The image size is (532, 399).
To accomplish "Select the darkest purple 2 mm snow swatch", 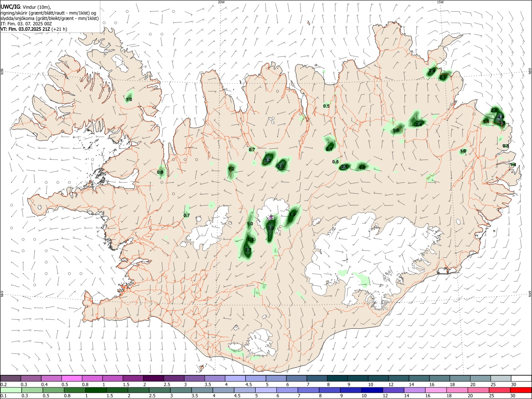I will (x=153, y=378).
